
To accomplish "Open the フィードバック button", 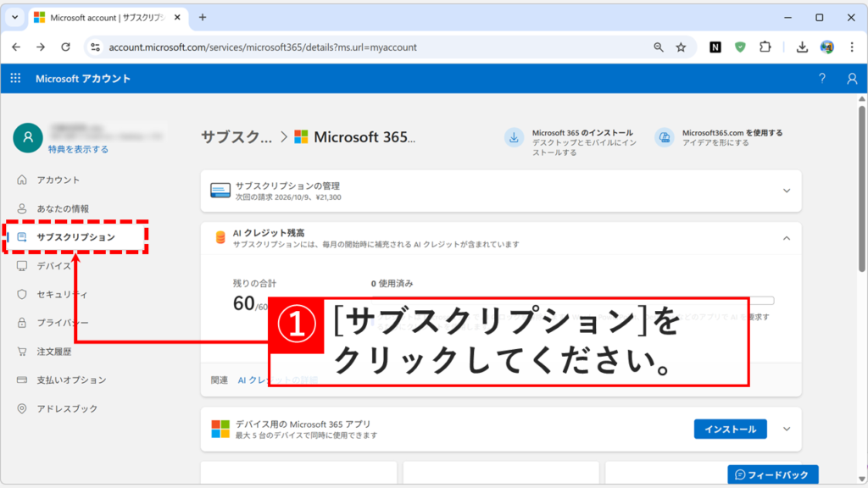I will 772,474.
